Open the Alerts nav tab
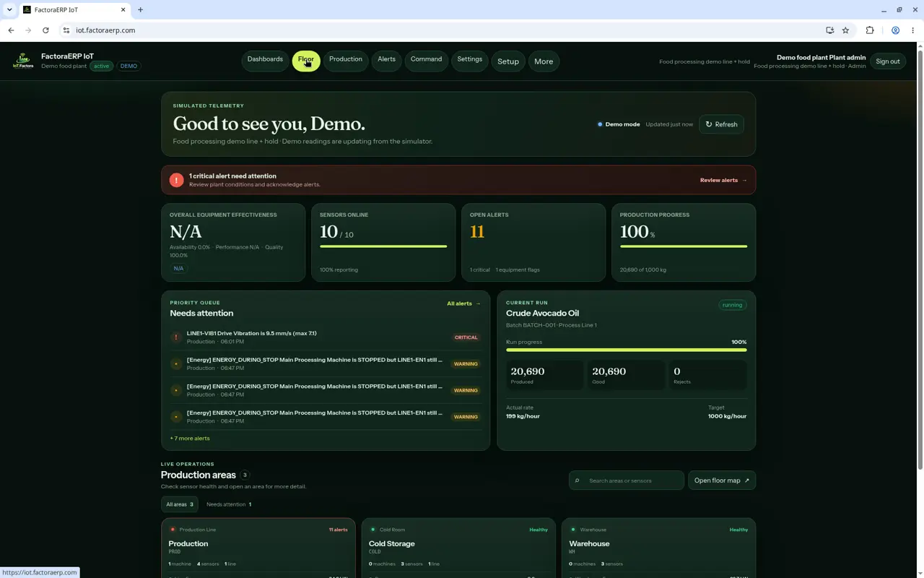The image size is (924, 578). tap(386, 60)
